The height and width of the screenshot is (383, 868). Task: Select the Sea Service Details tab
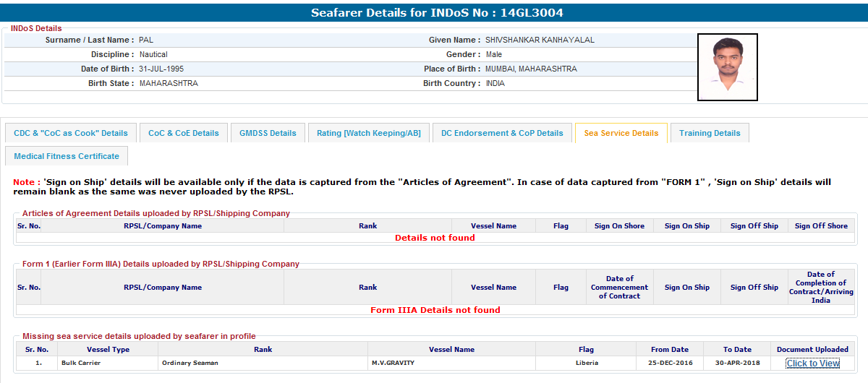621,133
